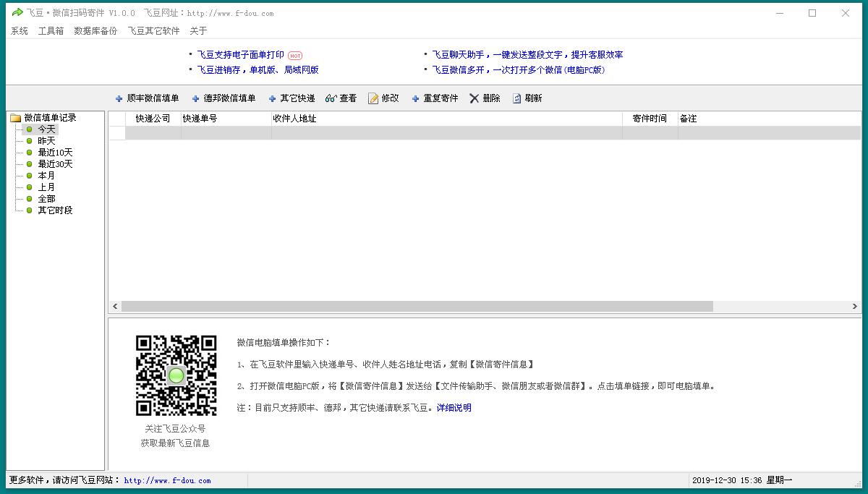Click the 飞豆 green arrow app icon
Viewport: 868px width, 494px height.
click(x=17, y=12)
